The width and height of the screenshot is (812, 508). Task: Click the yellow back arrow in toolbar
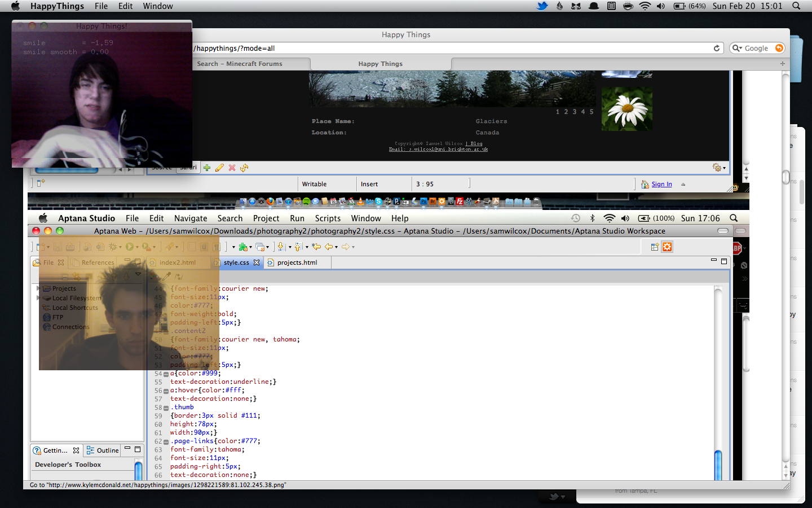(316, 247)
